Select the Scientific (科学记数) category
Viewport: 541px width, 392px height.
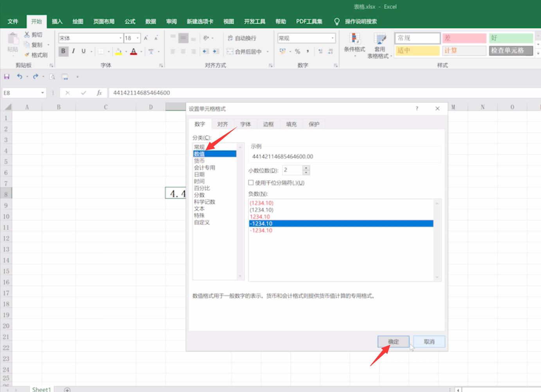(205, 202)
